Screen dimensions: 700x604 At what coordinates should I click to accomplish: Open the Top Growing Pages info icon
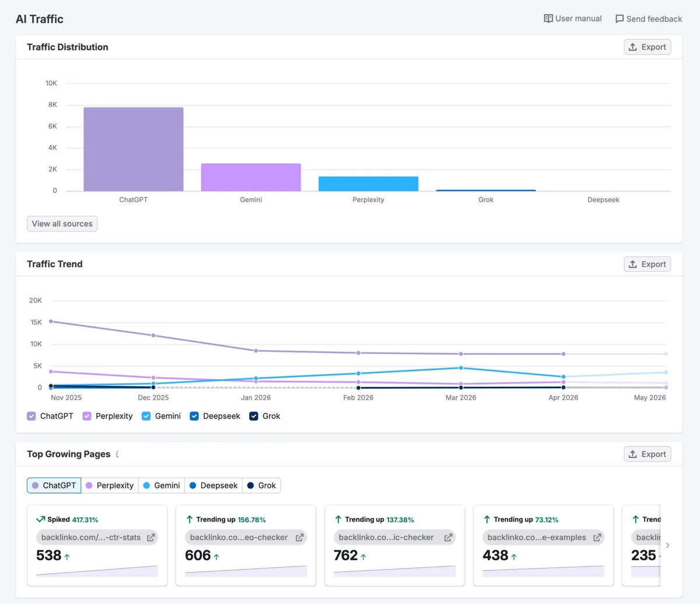click(117, 454)
